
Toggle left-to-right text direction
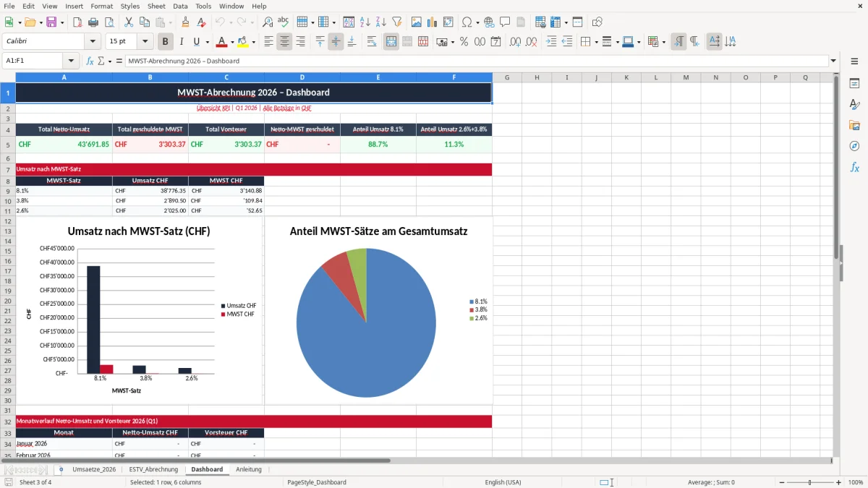[x=678, y=42]
